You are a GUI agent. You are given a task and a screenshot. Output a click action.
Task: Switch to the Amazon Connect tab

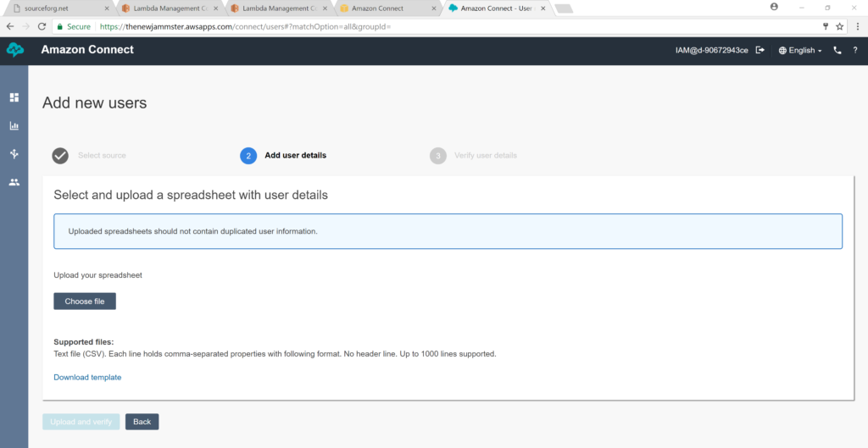coord(387,8)
